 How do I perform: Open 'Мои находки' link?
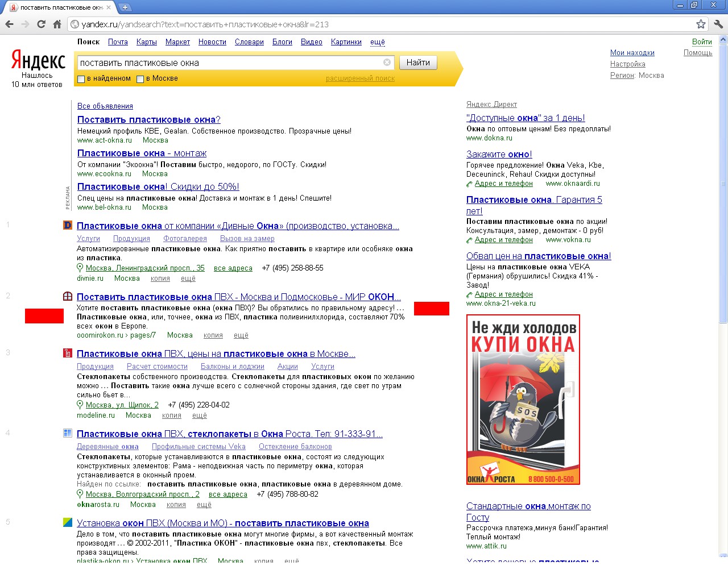coord(632,52)
